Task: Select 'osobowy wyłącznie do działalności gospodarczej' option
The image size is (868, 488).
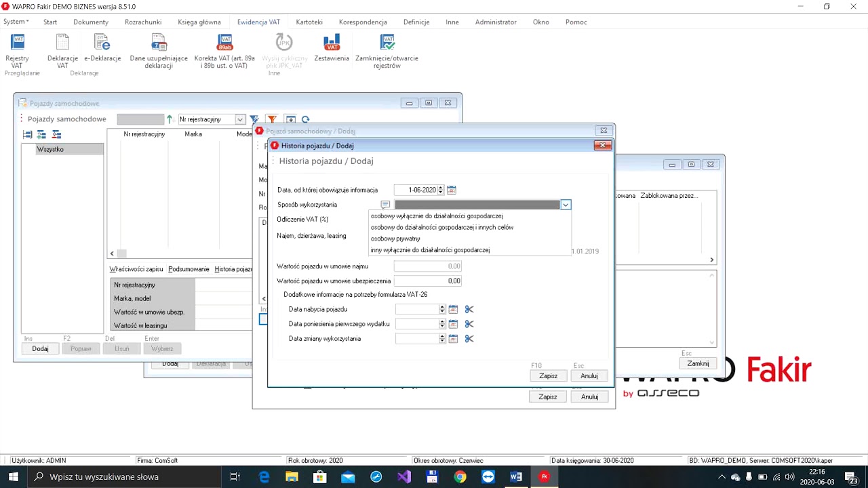Action: pyautogui.click(x=470, y=216)
